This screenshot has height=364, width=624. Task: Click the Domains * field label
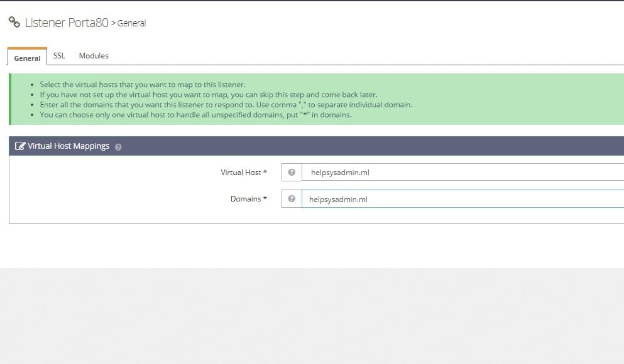(x=248, y=199)
